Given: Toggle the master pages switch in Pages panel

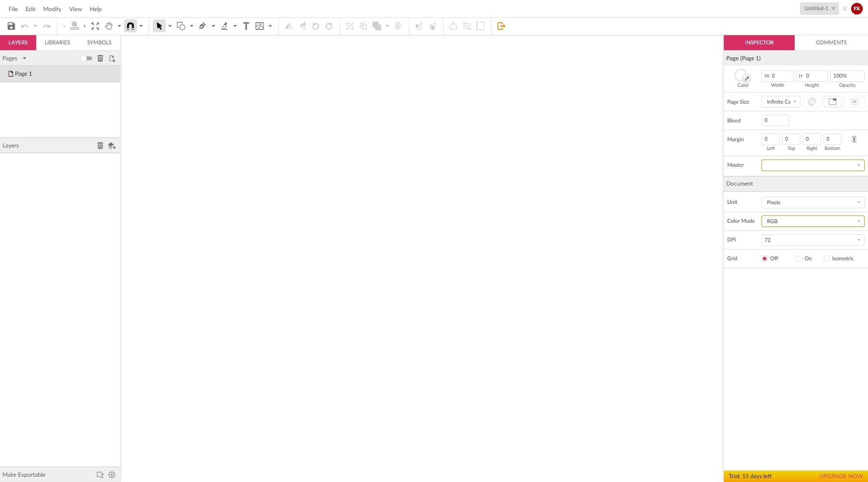Looking at the screenshot, I should [x=86, y=58].
